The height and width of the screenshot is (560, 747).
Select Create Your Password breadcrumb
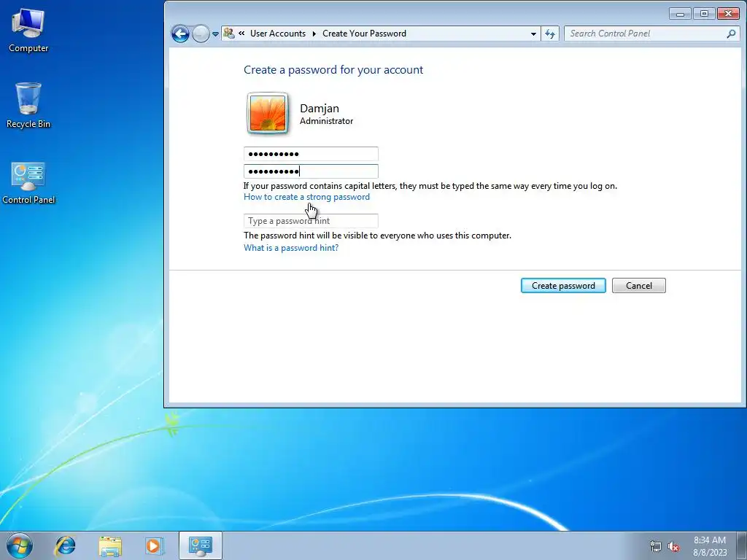(364, 34)
